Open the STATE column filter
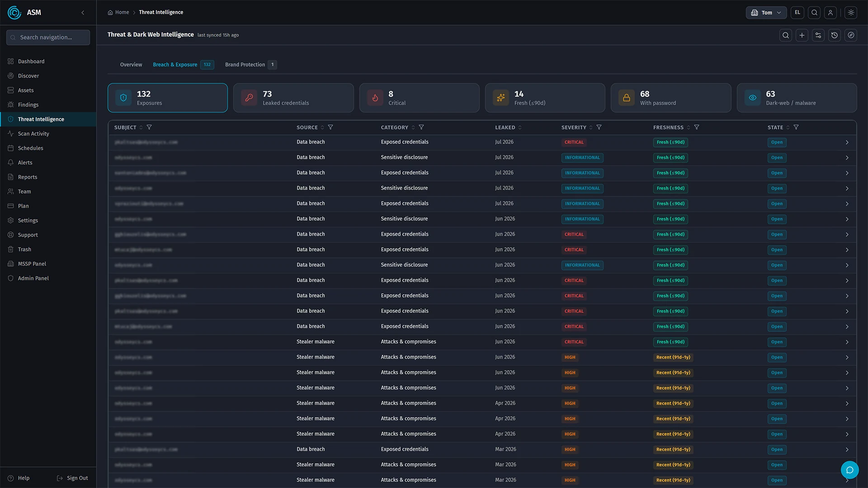The width and height of the screenshot is (868, 488). (x=796, y=127)
